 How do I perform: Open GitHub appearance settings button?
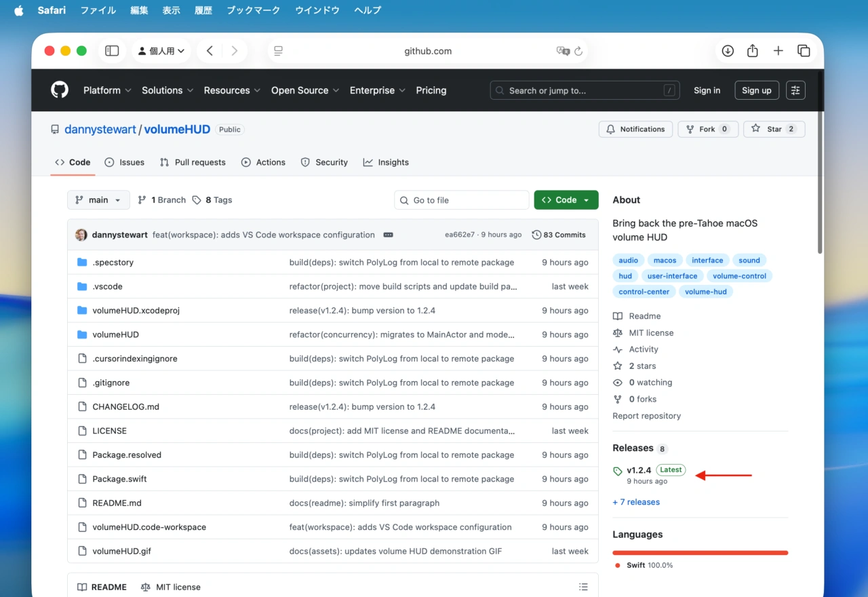pos(795,90)
